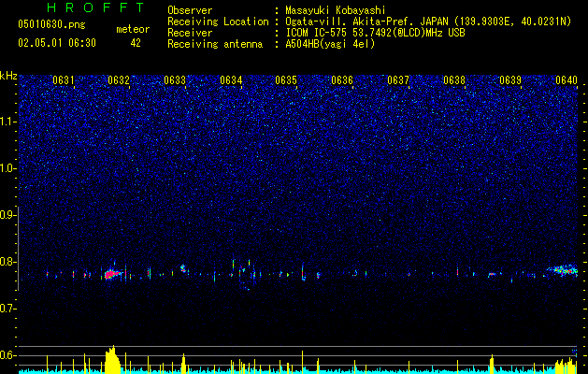588x374 pixels.
Task: Click the 0634 time marker
Action: coord(231,80)
